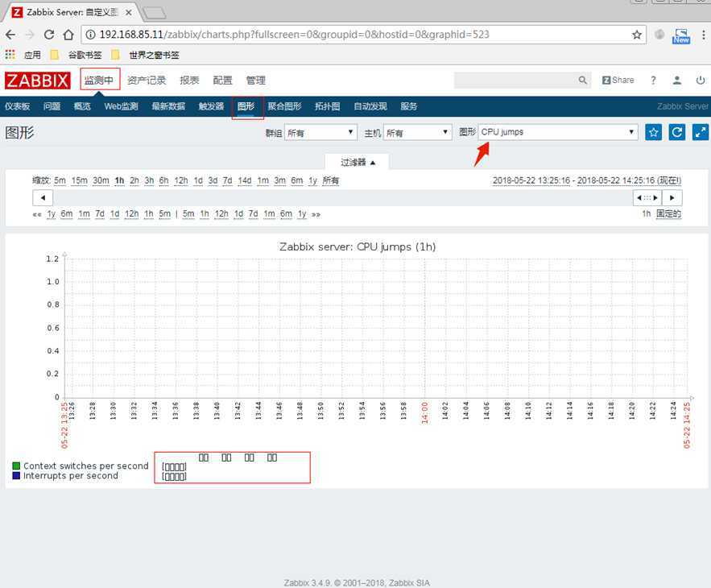This screenshot has height=588, width=711.
Task: Go to 自动发现 submenu
Action: (x=370, y=106)
